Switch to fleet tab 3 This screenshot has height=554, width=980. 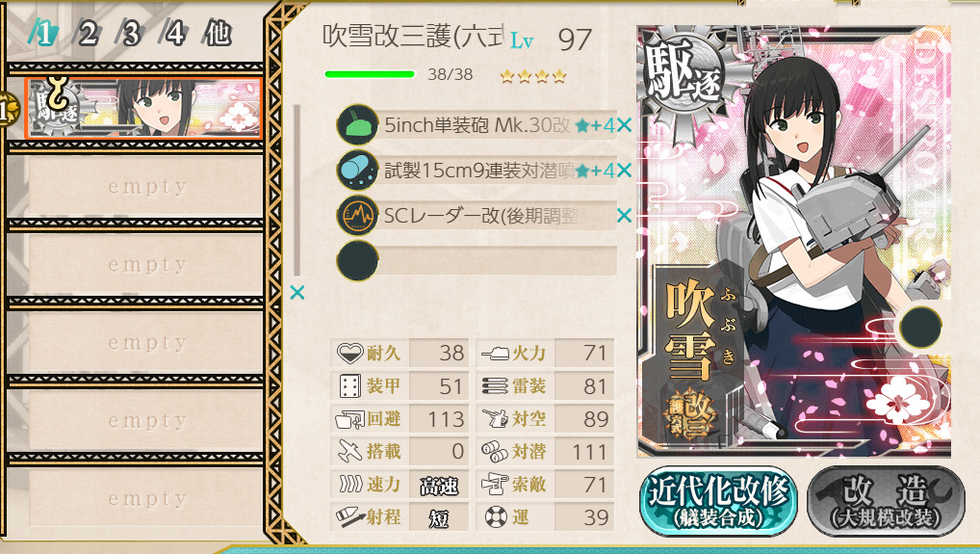(131, 33)
